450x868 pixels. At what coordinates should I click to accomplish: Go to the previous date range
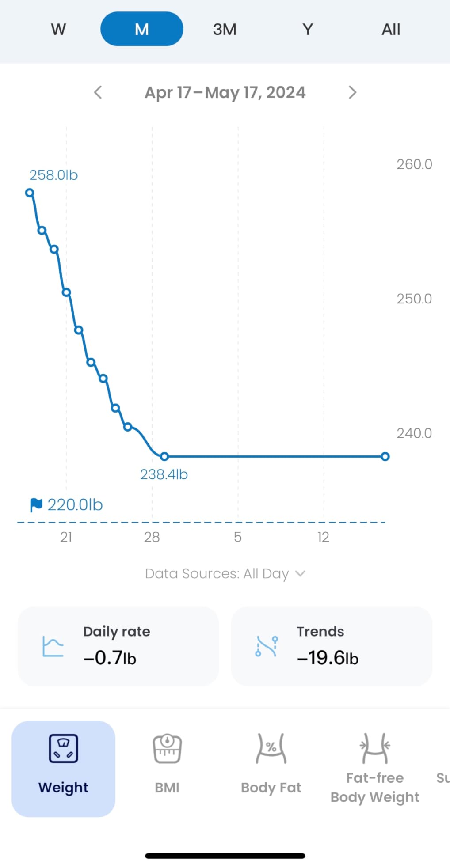coord(98,92)
